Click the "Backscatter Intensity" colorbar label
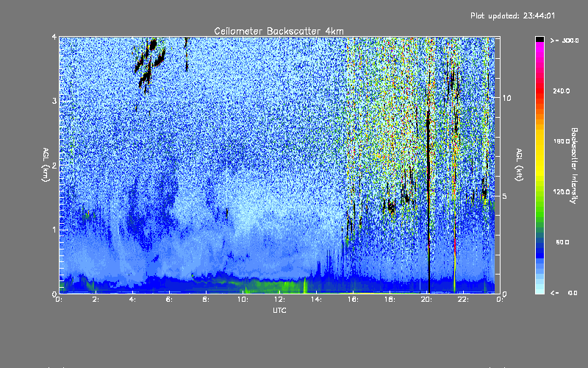The width and height of the screenshot is (588, 368). tap(574, 166)
